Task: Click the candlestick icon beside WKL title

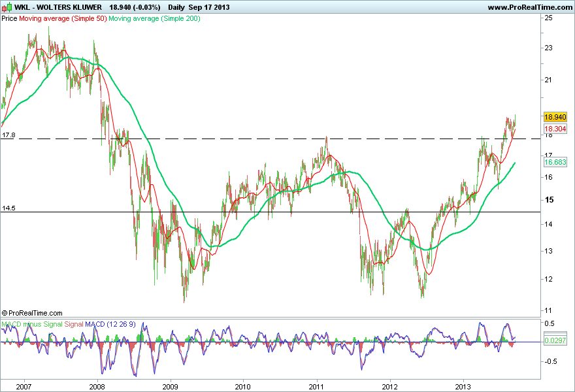Action: 7,7
